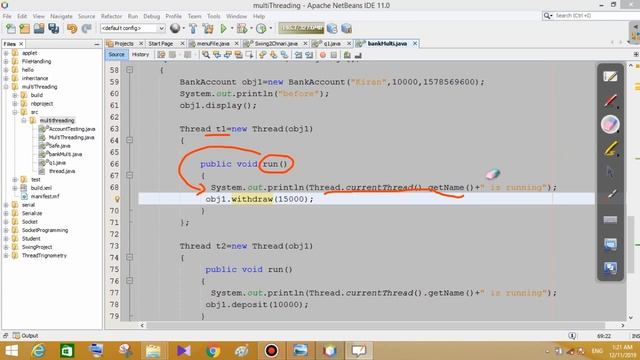Open Chrome from the taskbar

tap(213, 351)
